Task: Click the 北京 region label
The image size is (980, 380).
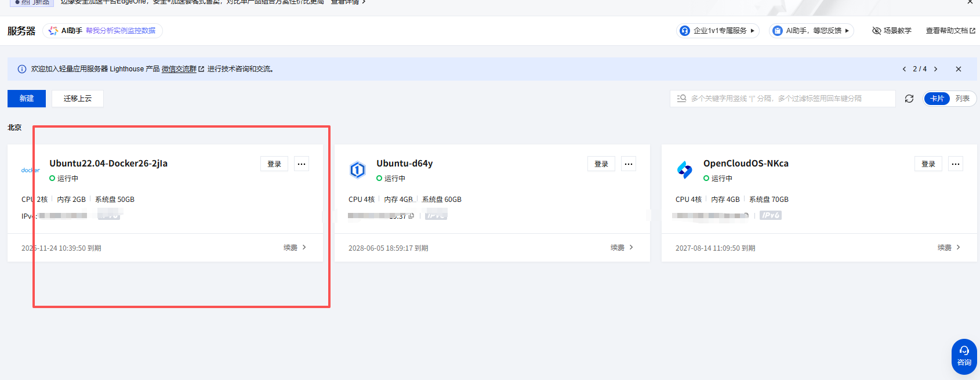Action: (14, 128)
